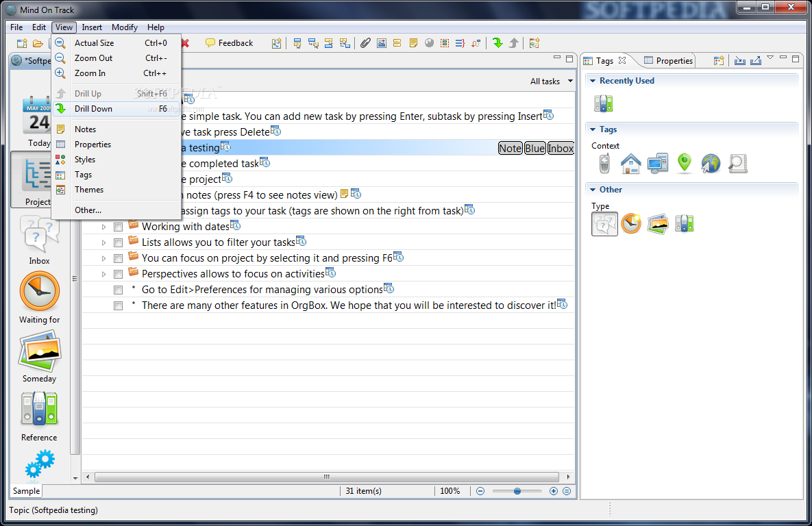Click the export tags icon in Tags panel
Screen dimensions: 812x526
(x=756, y=60)
